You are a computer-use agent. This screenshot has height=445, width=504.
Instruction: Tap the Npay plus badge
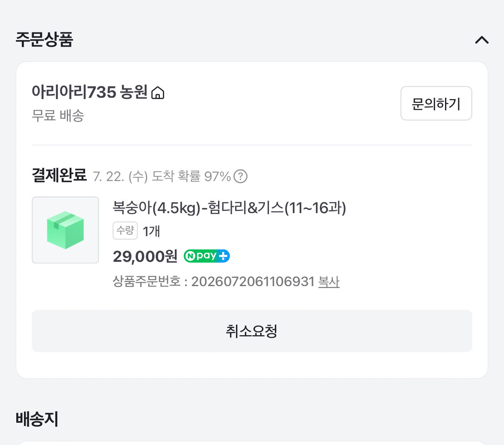coord(206,256)
